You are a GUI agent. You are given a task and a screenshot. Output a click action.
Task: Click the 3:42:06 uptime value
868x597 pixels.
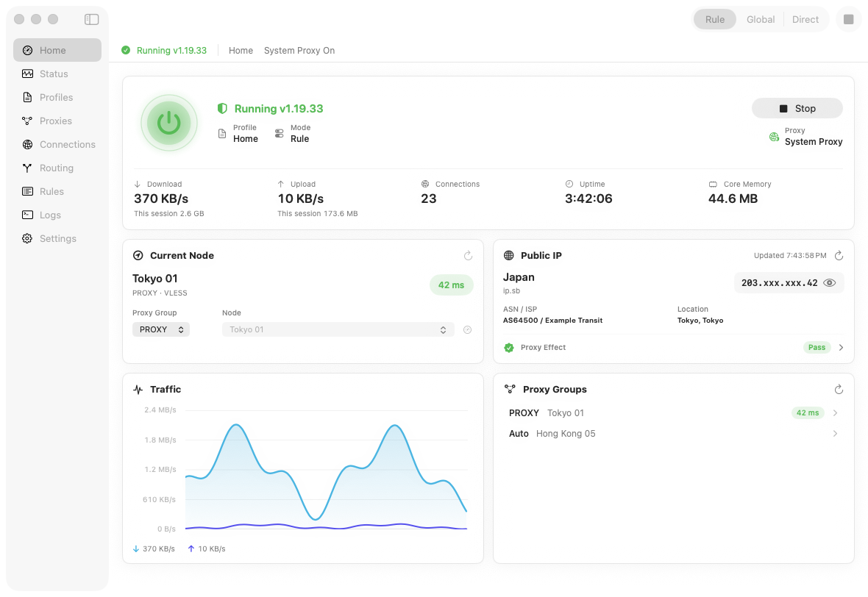(588, 199)
